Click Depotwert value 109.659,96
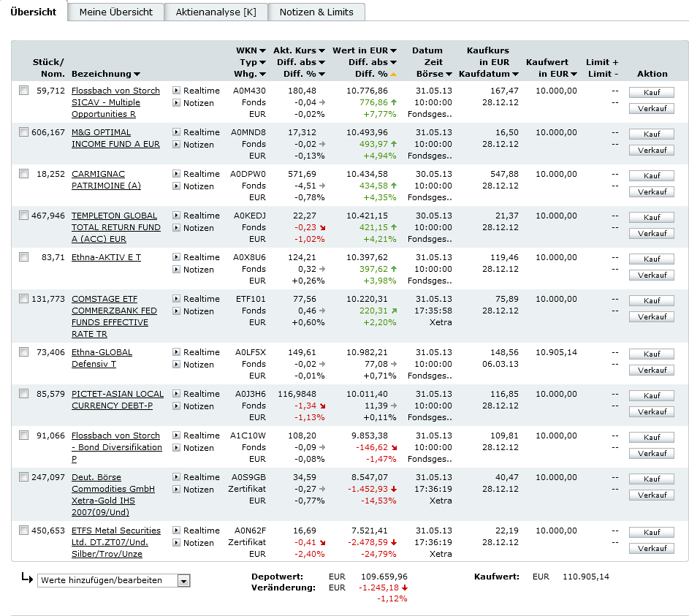 pos(384,577)
